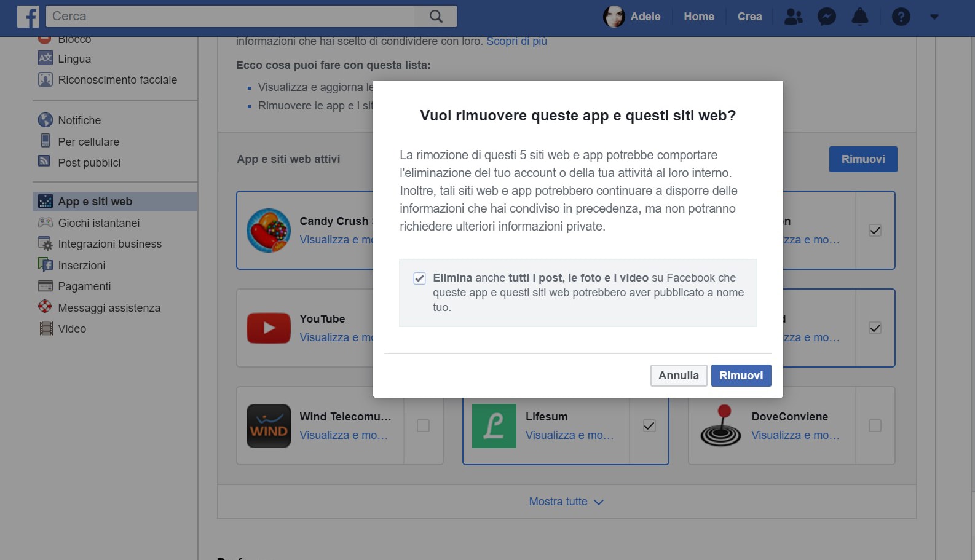The image size is (975, 560).
Task: Click the Post pubblici feed icon
Action: click(x=44, y=161)
